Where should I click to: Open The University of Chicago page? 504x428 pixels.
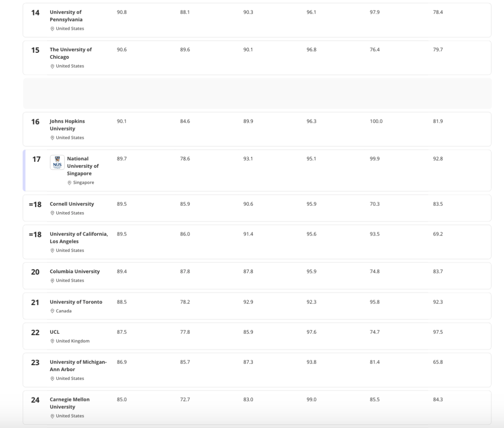[x=70, y=53]
